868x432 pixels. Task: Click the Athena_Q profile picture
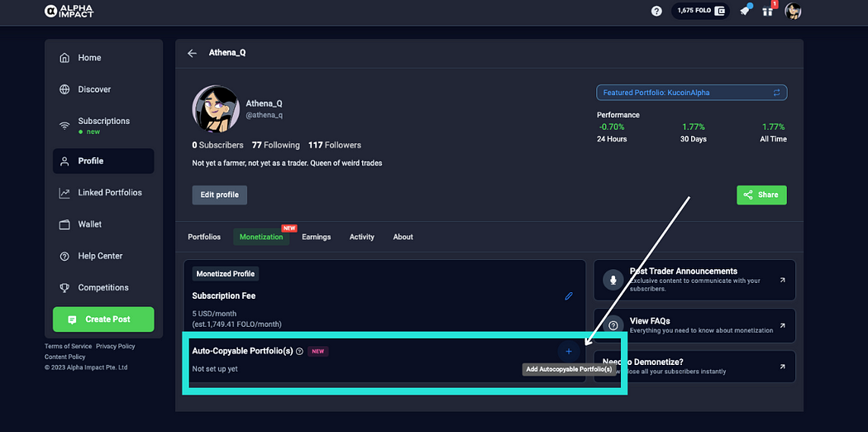(215, 109)
